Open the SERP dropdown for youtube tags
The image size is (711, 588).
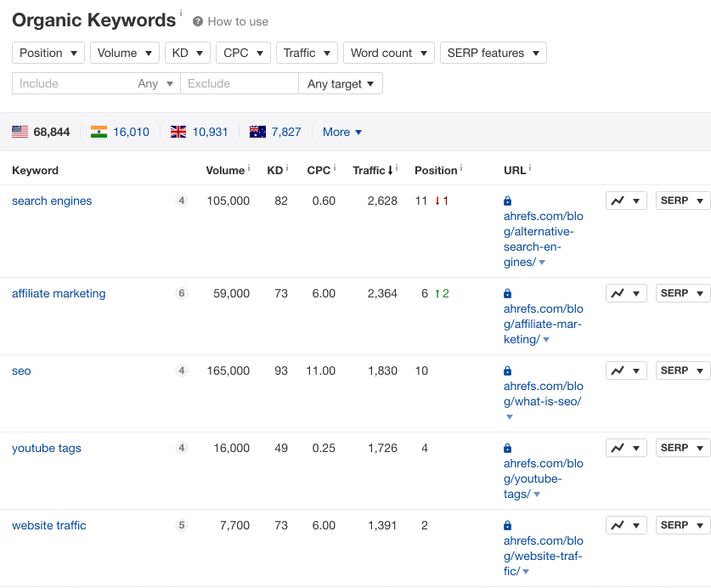[682, 448]
